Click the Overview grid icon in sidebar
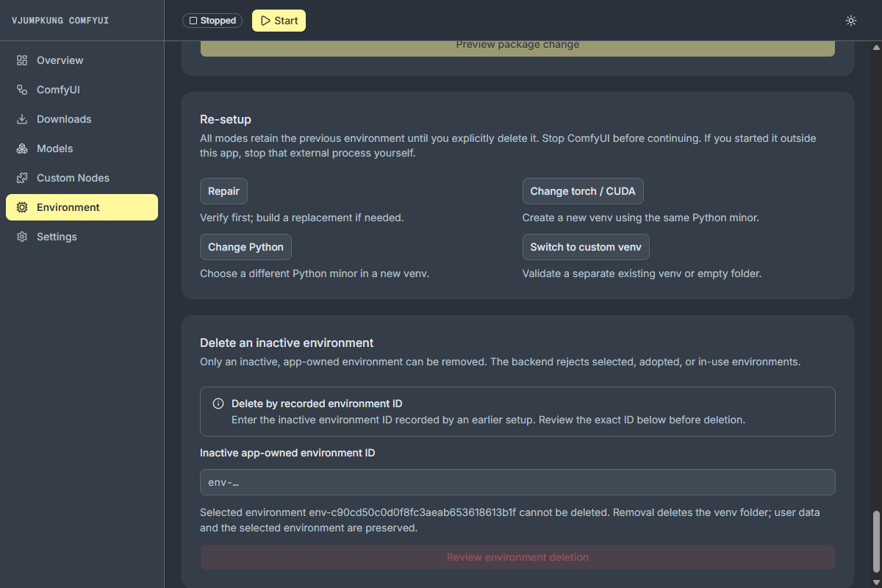The width and height of the screenshot is (882, 588). tap(22, 60)
